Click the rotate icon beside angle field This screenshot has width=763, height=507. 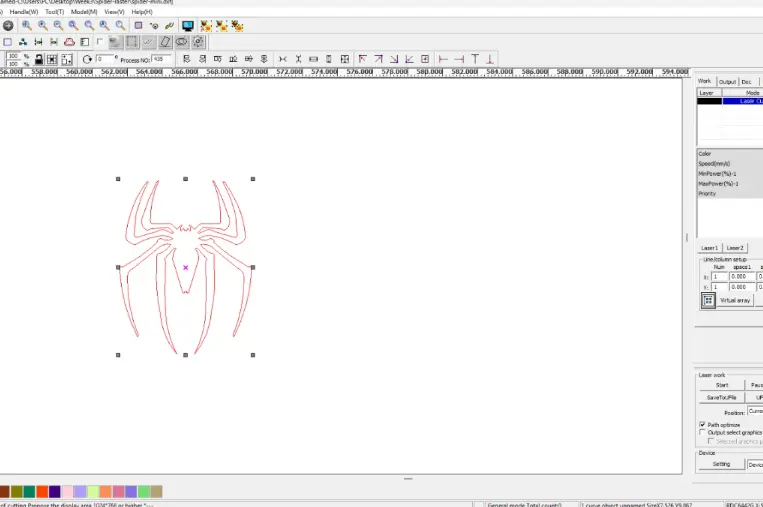click(x=87, y=59)
